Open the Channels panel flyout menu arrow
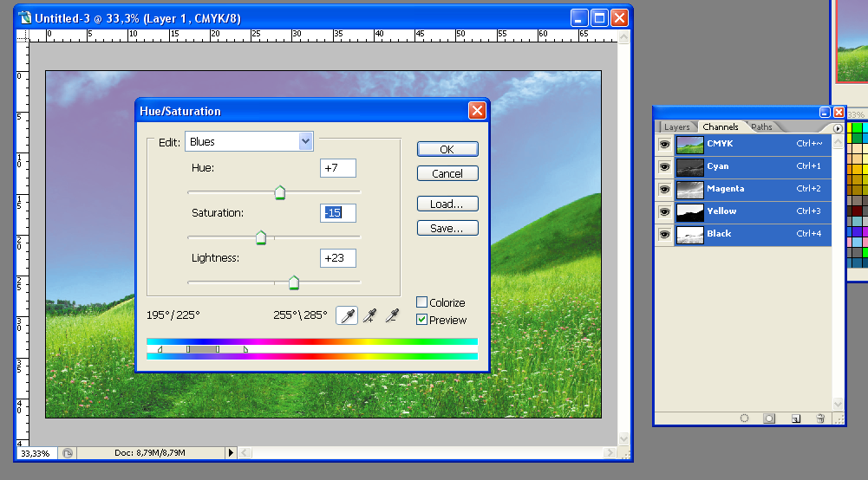 click(x=838, y=128)
